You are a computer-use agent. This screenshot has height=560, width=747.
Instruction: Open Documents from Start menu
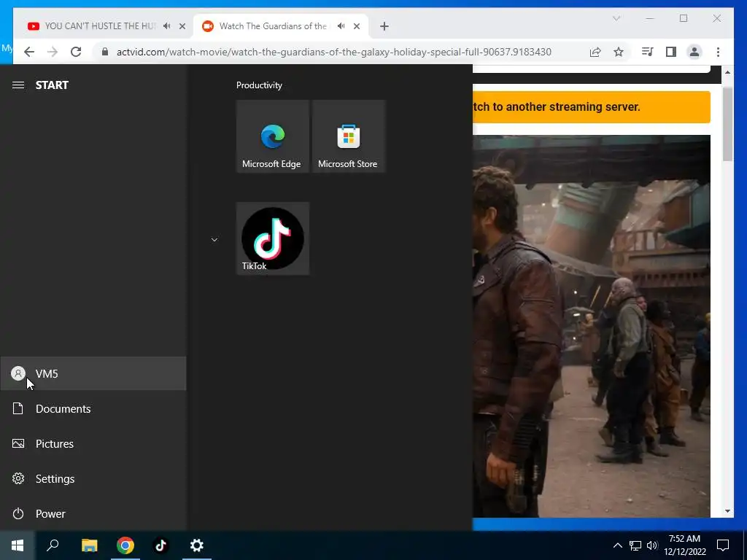(x=93, y=408)
